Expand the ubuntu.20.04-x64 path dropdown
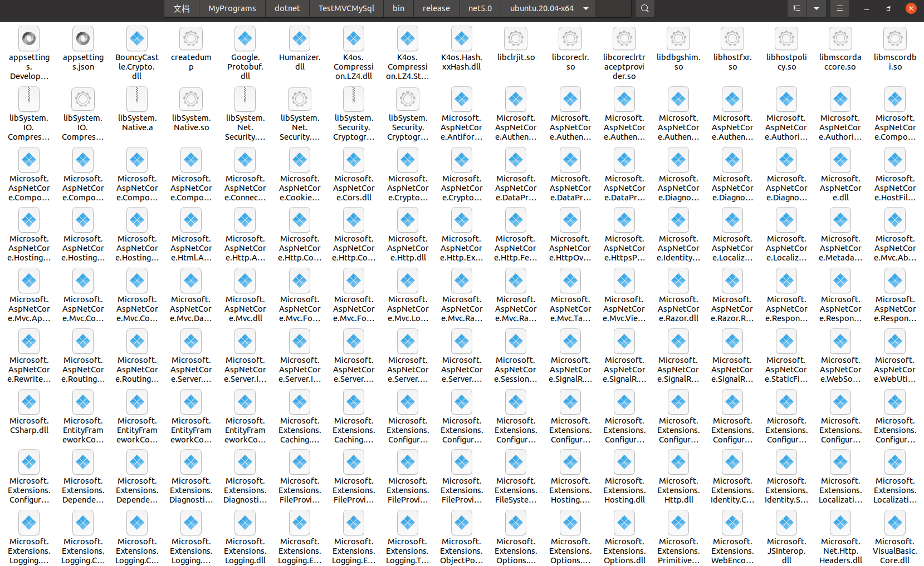The width and height of the screenshot is (924, 566). pos(586,8)
